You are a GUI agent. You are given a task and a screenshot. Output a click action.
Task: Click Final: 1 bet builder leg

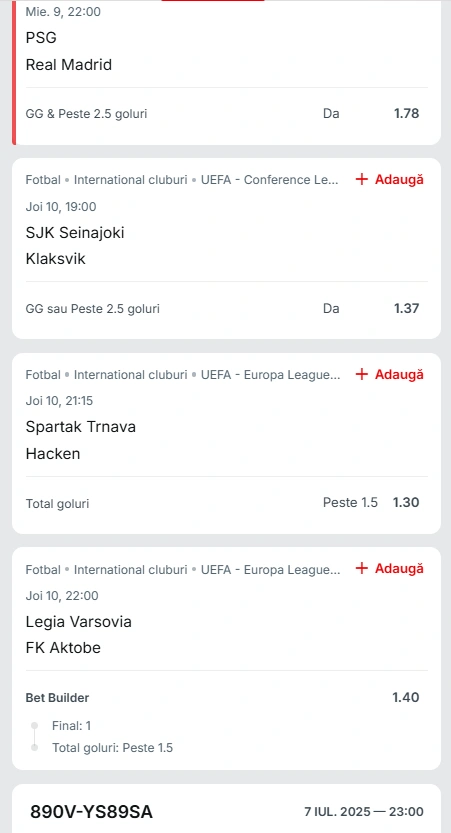tap(72, 725)
